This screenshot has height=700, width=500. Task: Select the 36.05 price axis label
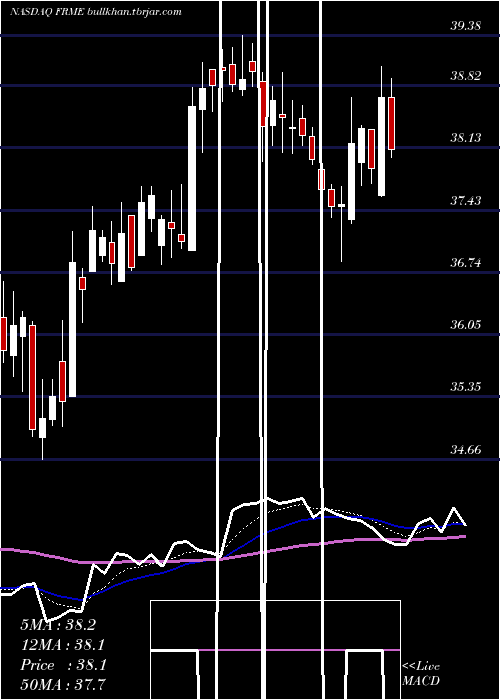[x=465, y=324]
